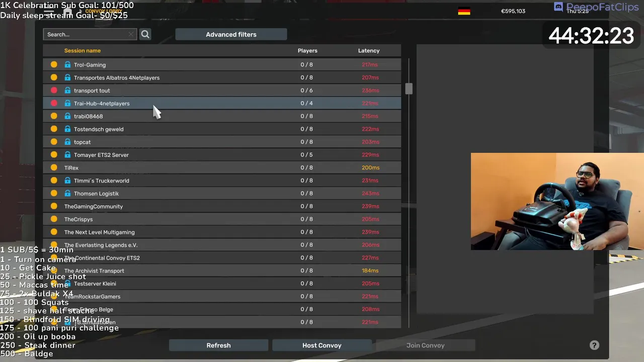Click 217ms latency of Trol-Gaming
This screenshot has width=644, height=362.
(x=370, y=65)
